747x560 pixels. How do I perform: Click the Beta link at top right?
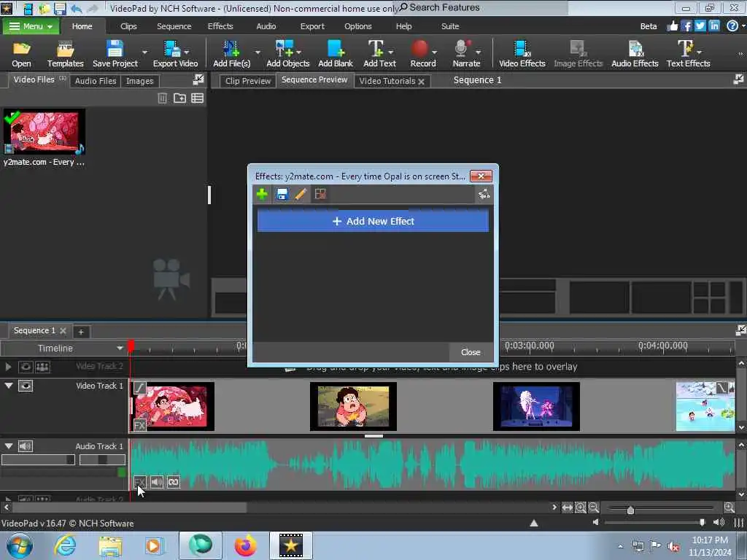click(649, 26)
